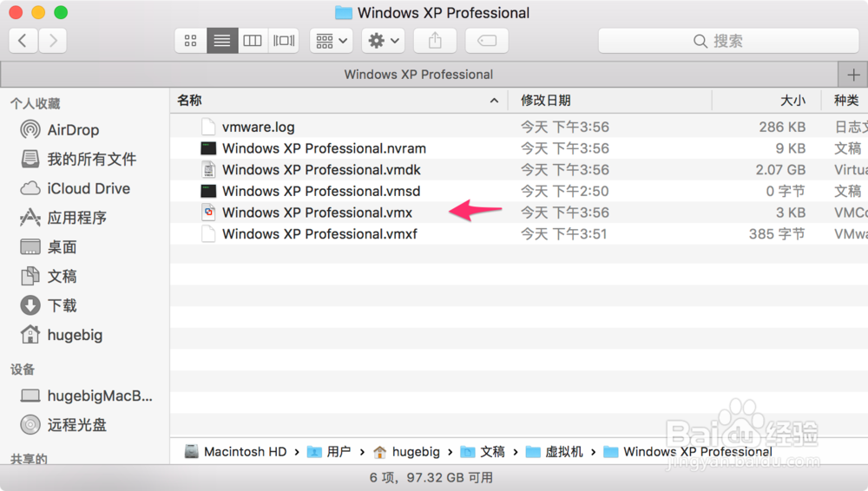The image size is (868, 491).
Task: Click the 286 KB size cell
Action: tap(782, 127)
